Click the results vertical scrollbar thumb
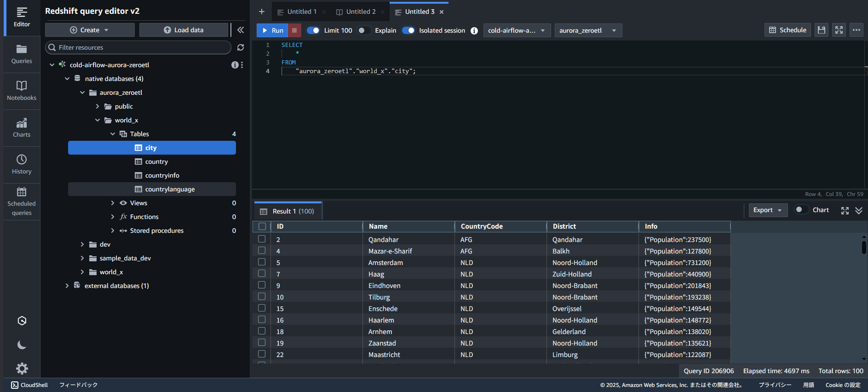The image size is (868, 392). 864,247
